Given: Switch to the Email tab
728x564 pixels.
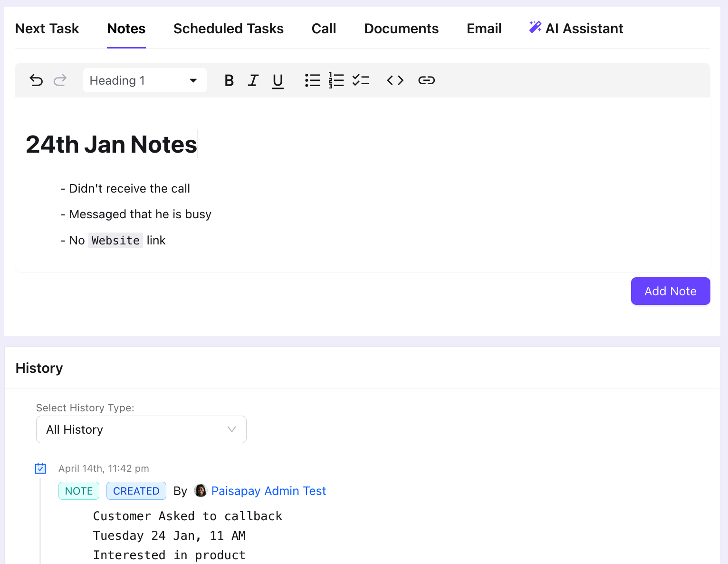Looking at the screenshot, I should click(x=484, y=29).
